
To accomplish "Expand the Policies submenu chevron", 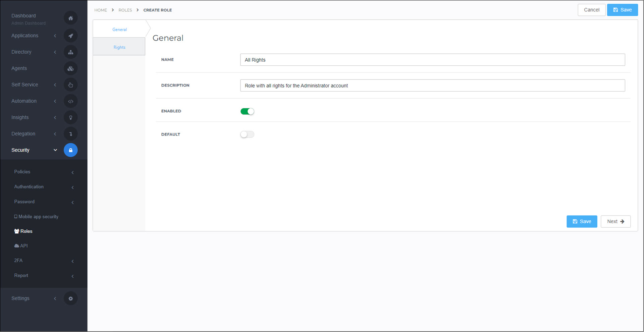I will click(x=73, y=172).
